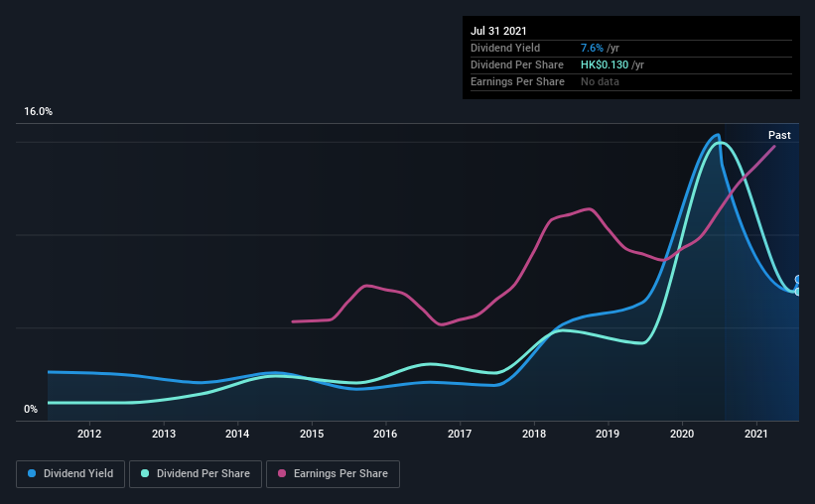The image size is (815, 504).
Task: Click the Jul 31 2021 tooltip date
Action: click(496, 31)
